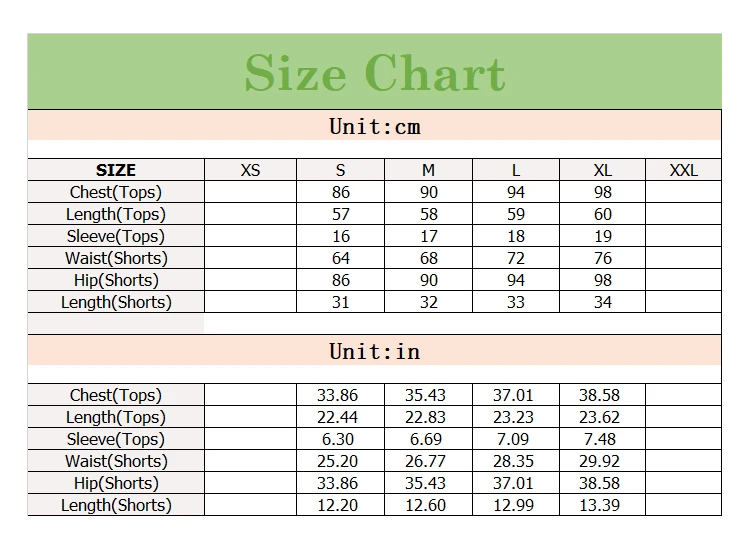Click the cell showing 57 under S
Viewport: 750px width, 550px height.
pyautogui.click(x=341, y=214)
